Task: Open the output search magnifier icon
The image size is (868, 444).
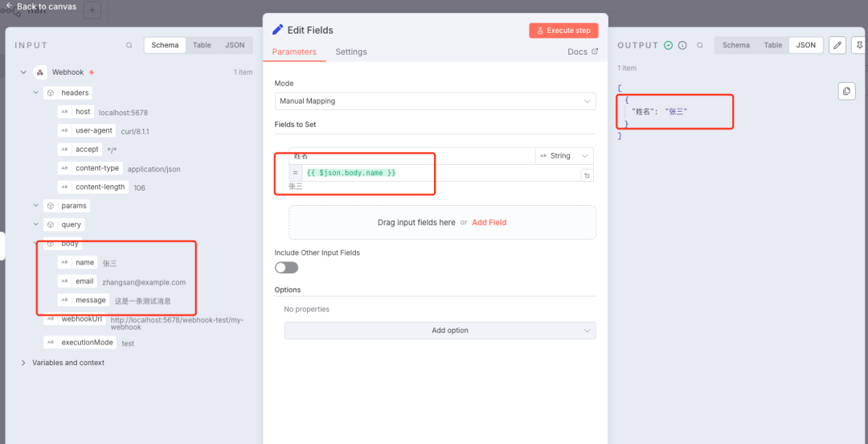Action: pyautogui.click(x=700, y=46)
